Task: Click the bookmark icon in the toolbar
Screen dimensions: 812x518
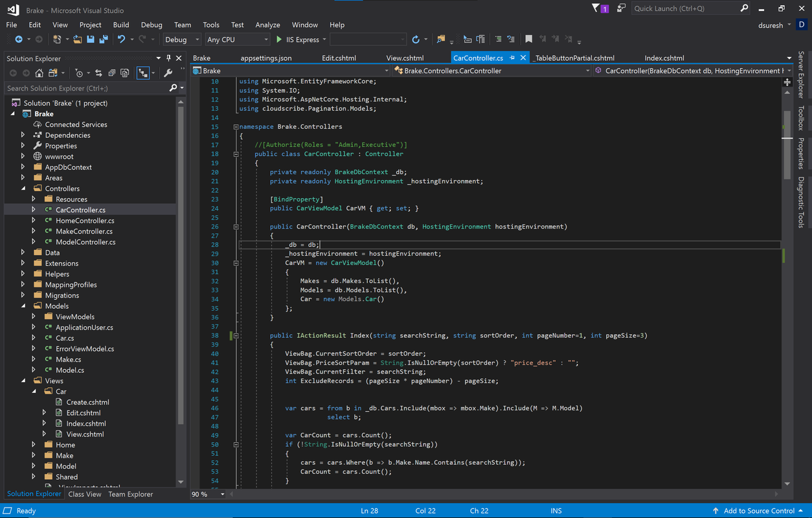Action: tap(528, 39)
